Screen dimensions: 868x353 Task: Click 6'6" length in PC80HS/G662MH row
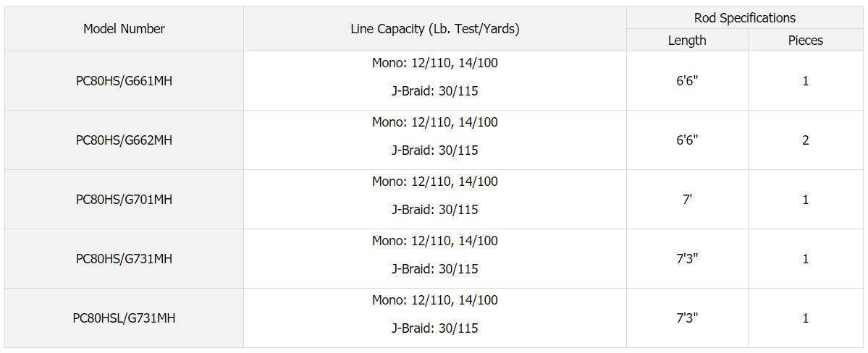coord(686,140)
